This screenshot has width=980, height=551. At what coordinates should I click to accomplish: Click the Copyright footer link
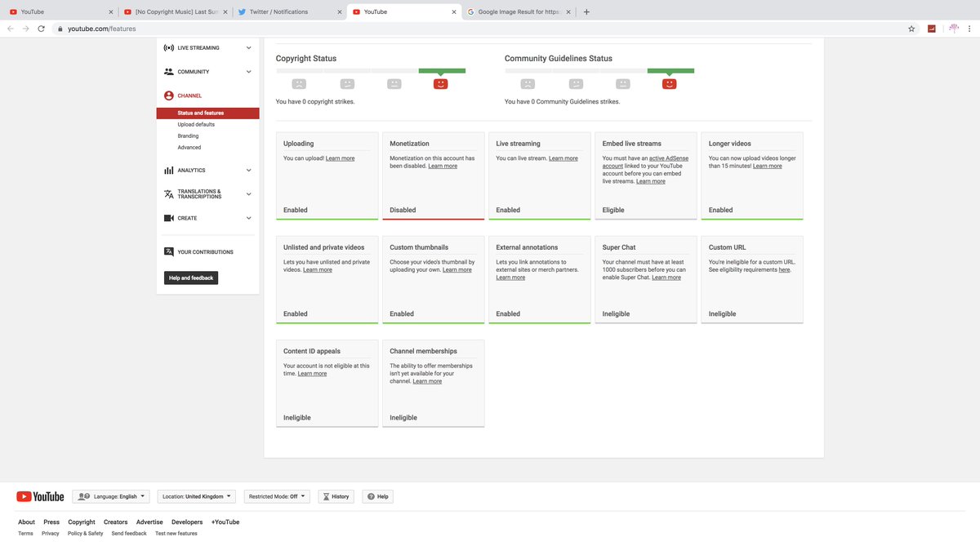[82, 522]
